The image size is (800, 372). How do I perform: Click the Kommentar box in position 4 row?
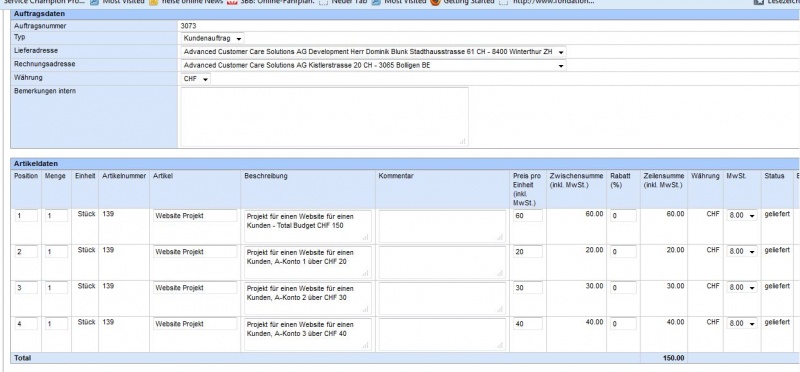click(x=442, y=335)
